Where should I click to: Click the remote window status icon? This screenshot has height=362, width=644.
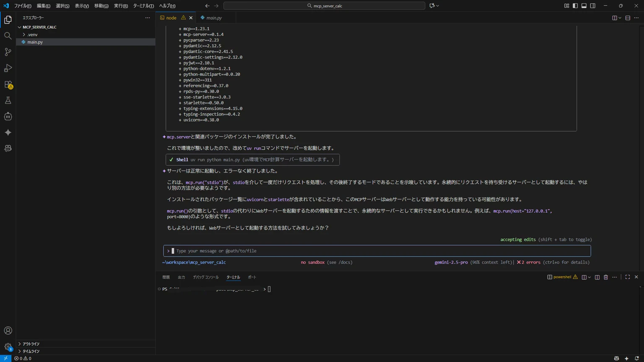5,358
